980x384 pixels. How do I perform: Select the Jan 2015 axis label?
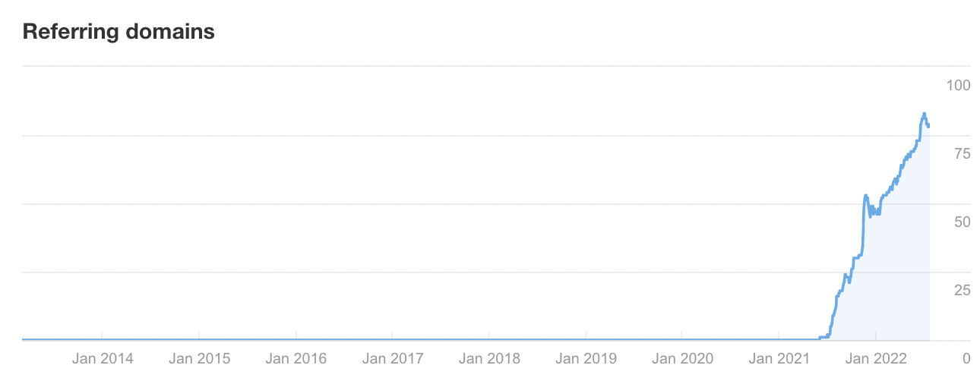coord(199,359)
